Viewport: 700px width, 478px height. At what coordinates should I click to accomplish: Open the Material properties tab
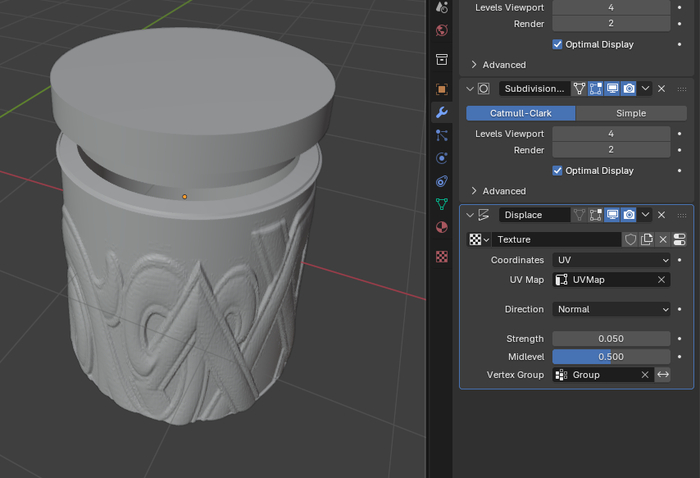click(442, 227)
